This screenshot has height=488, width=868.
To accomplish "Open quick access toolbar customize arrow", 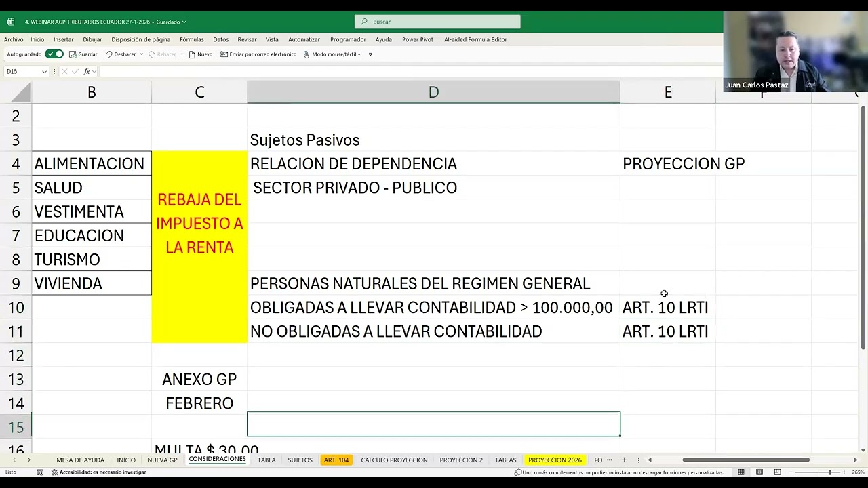I will pyautogui.click(x=370, y=54).
